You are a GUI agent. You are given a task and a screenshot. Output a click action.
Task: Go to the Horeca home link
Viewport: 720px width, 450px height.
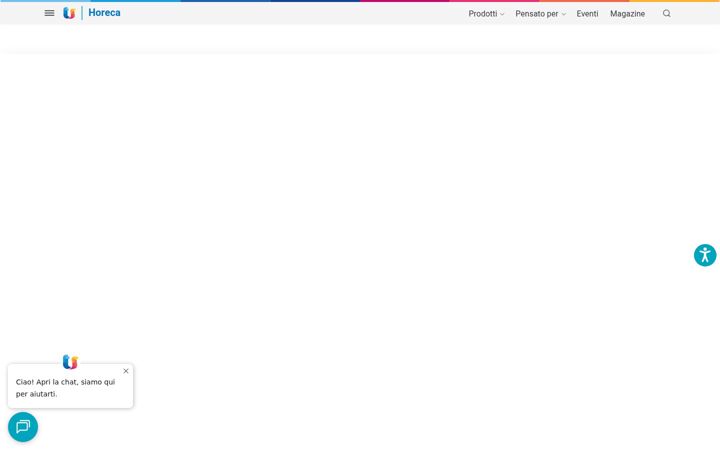pos(104,13)
